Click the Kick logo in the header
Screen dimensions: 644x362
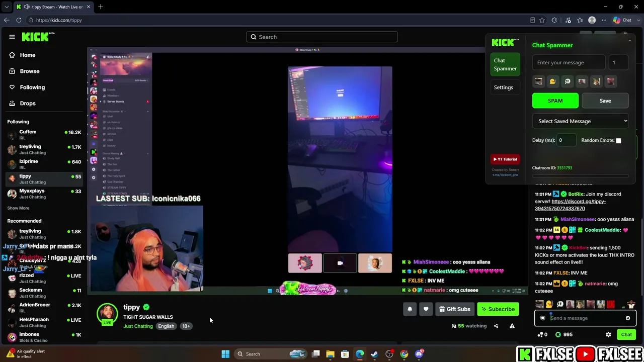(x=38, y=37)
